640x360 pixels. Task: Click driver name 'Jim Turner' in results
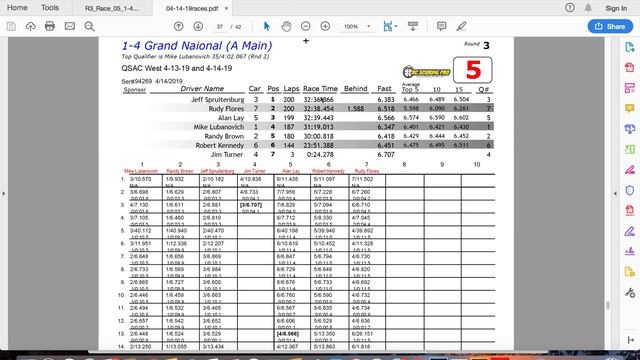227,155
